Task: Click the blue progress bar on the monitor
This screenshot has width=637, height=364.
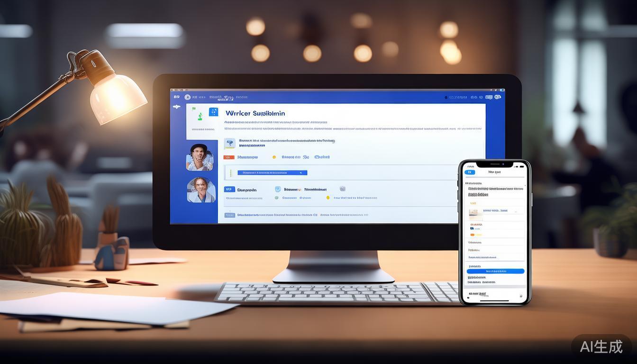Action: click(272, 173)
